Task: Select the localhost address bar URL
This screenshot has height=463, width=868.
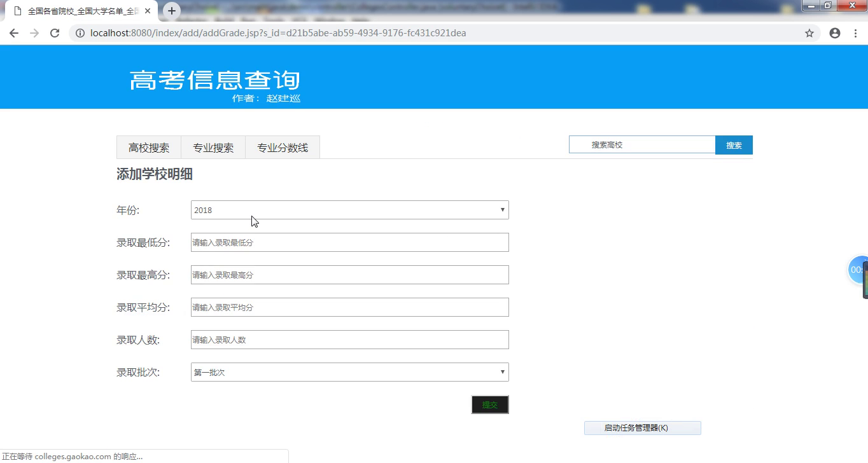Action: (x=278, y=33)
